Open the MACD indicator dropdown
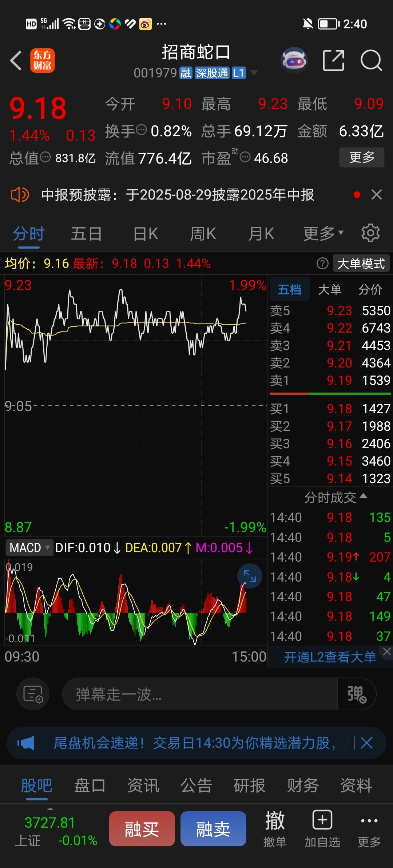The image size is (393, 868). [x=29, y=547]
